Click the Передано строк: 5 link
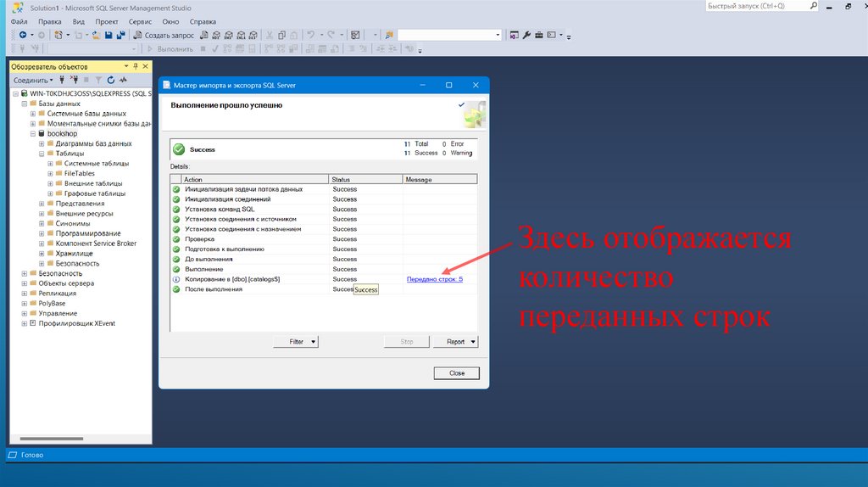This screenshot has height=487, width=868. point(435,279)
